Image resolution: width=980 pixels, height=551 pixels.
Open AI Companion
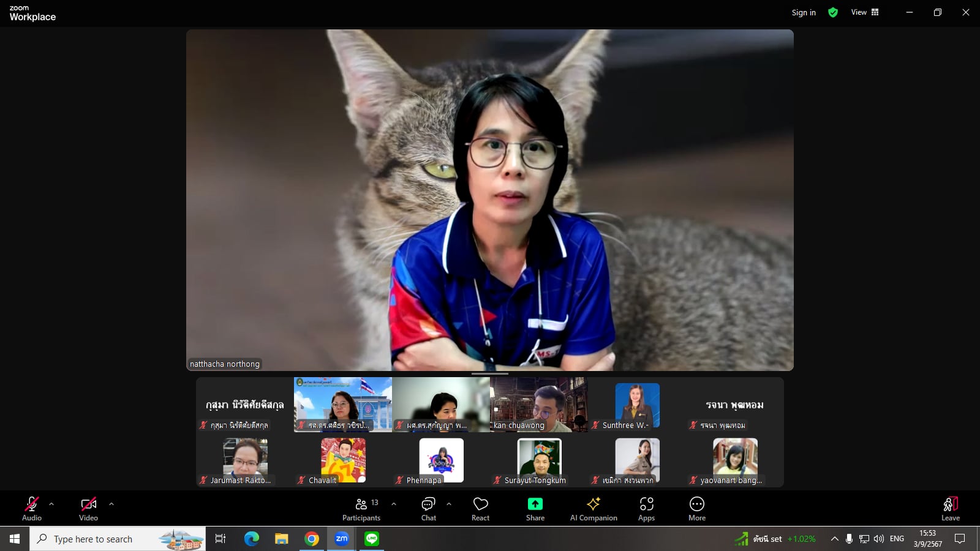click(x=593, y=509)
